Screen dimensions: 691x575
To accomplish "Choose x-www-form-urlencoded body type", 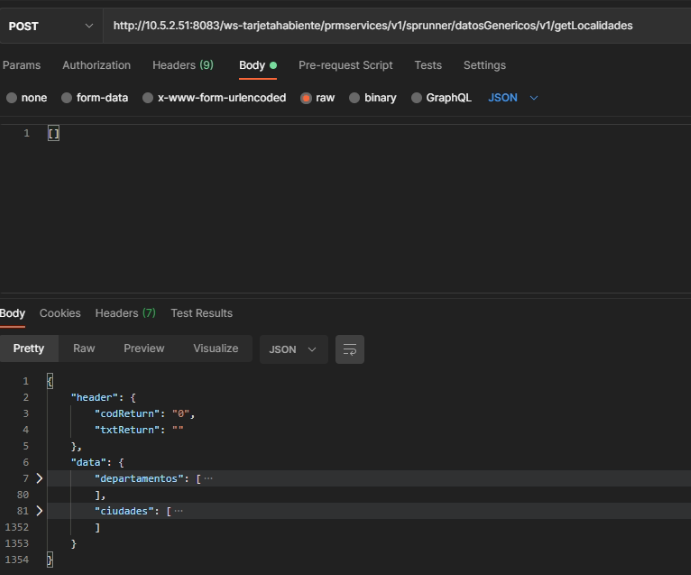I will tap(148, 98).
